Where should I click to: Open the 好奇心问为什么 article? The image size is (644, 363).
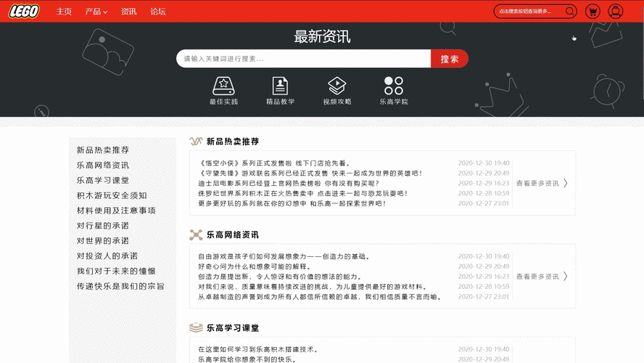[255, 266]
